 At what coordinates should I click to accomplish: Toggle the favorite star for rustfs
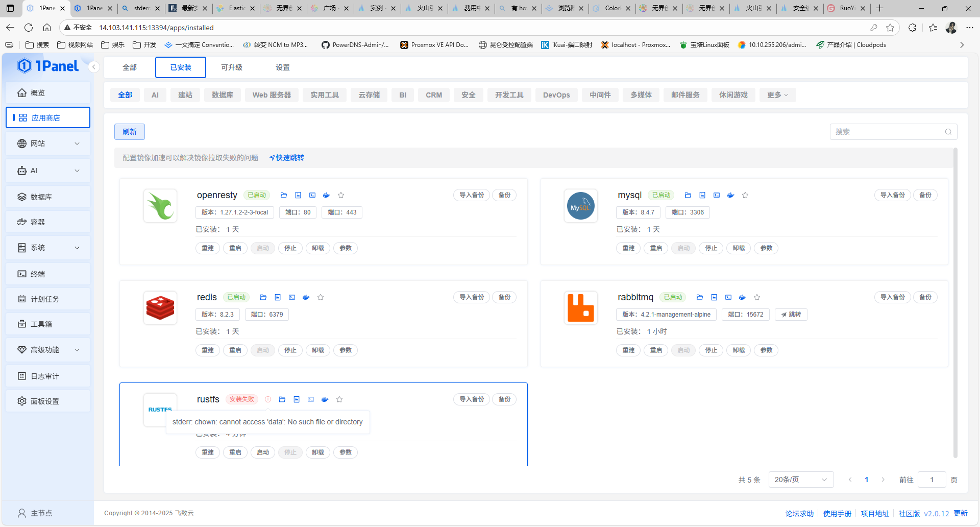click(339, 399)
